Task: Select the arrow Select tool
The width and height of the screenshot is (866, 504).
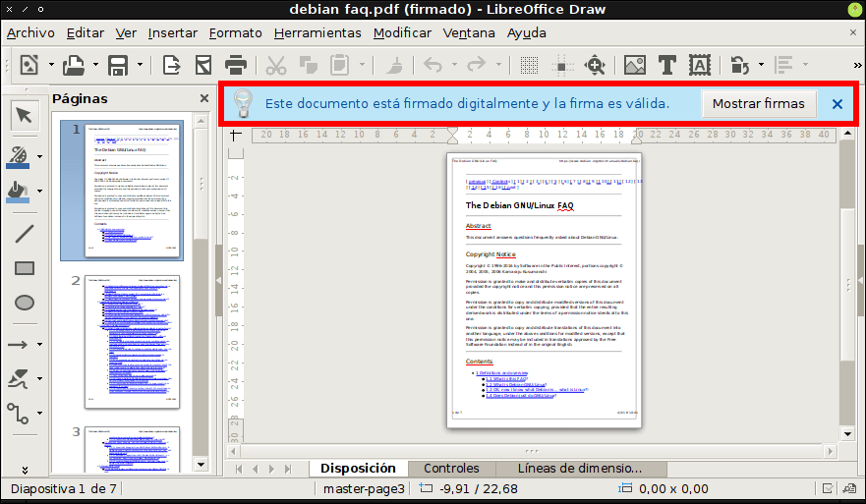Action: pos(24,115)
